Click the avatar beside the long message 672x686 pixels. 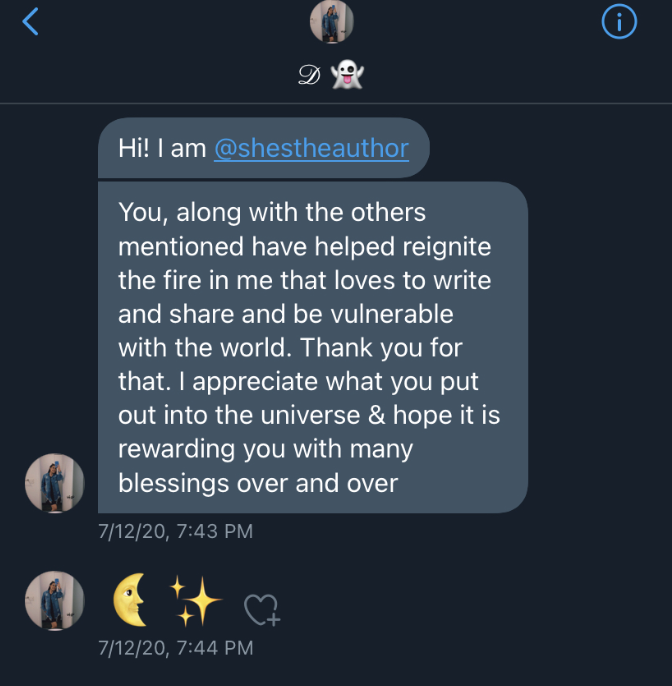pos(54,483)
